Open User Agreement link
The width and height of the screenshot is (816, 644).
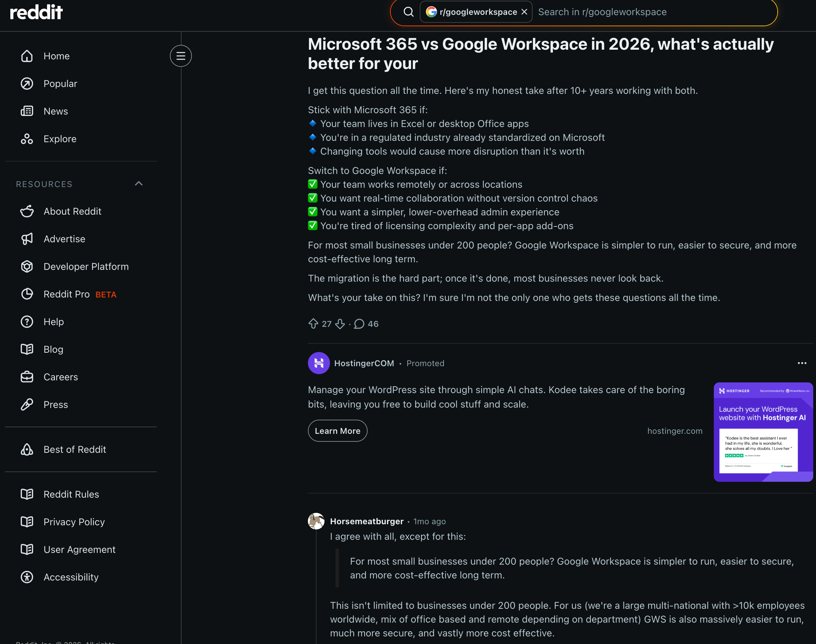(x=80, y=549)
